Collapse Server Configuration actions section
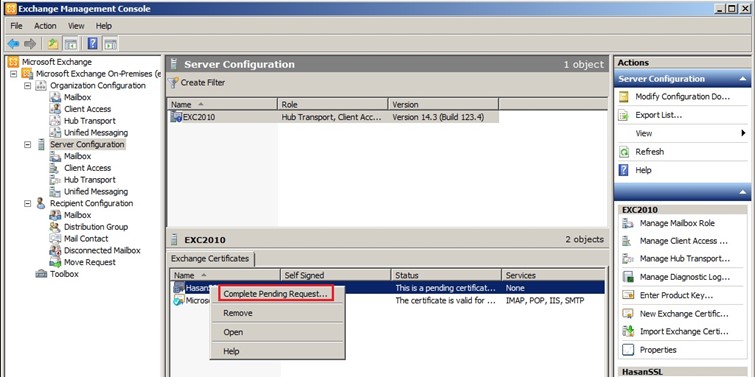Viewport: 755px width, 377px height. pos(742,79)
